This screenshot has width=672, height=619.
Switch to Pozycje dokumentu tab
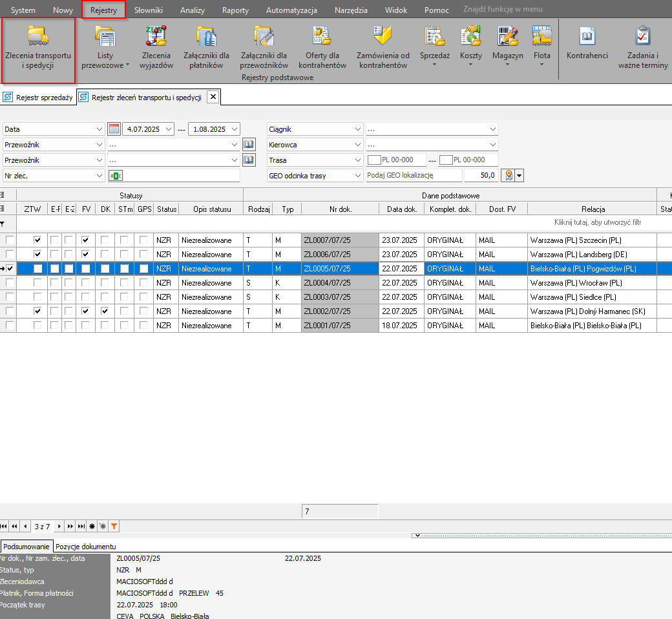tap(85, 547)
